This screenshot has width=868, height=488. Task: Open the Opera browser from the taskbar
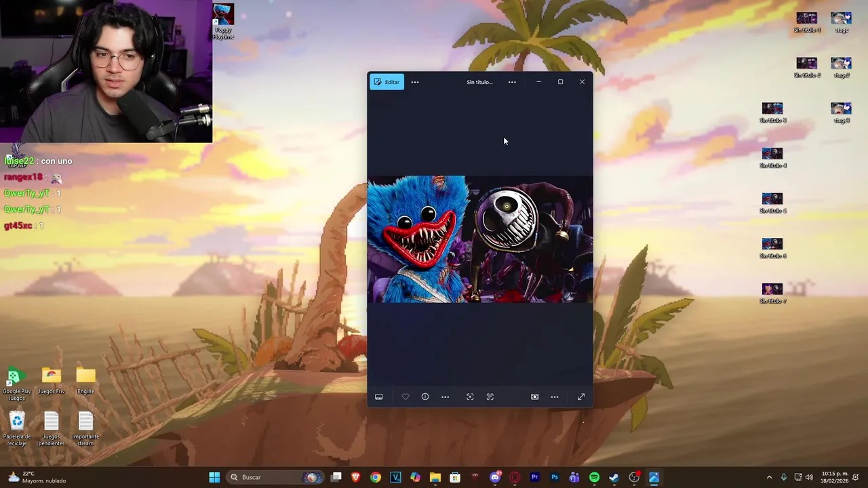(515, 477)
